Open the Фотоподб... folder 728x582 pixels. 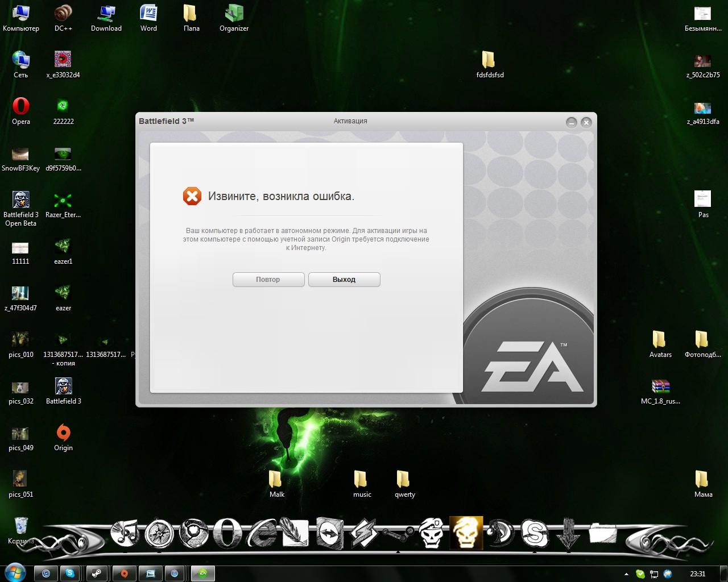[703, 344]
